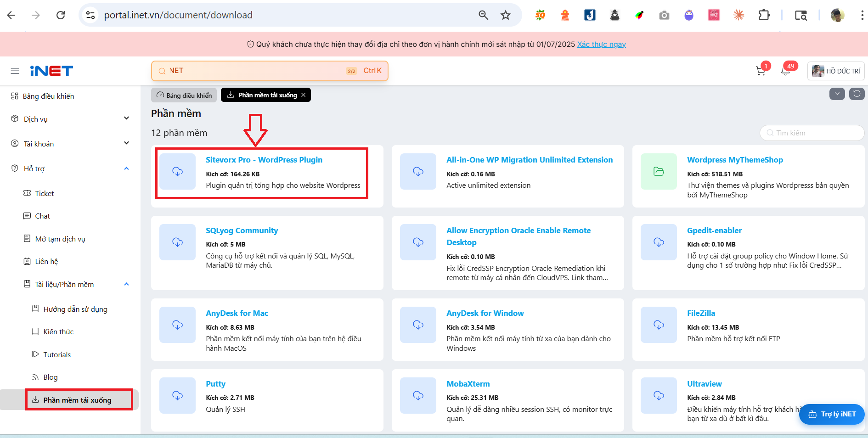
Task: Open the Gpedit-enabler title link
Action: [x=714, y=230]
